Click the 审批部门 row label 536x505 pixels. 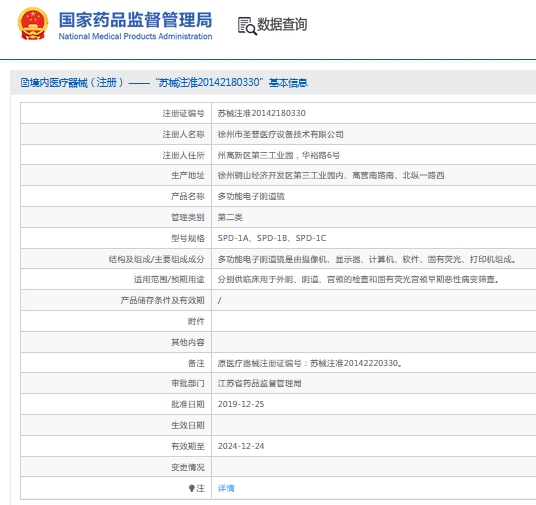click(188, 383)
